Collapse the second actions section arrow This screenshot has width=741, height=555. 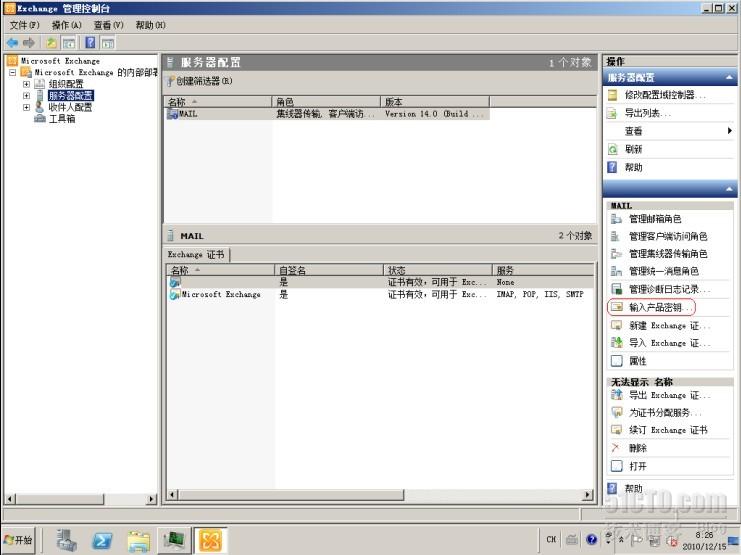coord(729,189)
